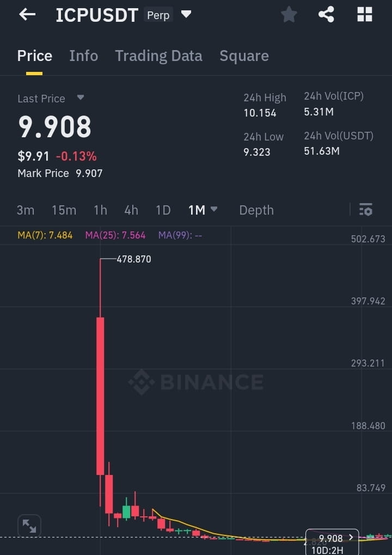Show the Depth chart view
This screenshot has height=555, width=392.
[x=256, y=210]
